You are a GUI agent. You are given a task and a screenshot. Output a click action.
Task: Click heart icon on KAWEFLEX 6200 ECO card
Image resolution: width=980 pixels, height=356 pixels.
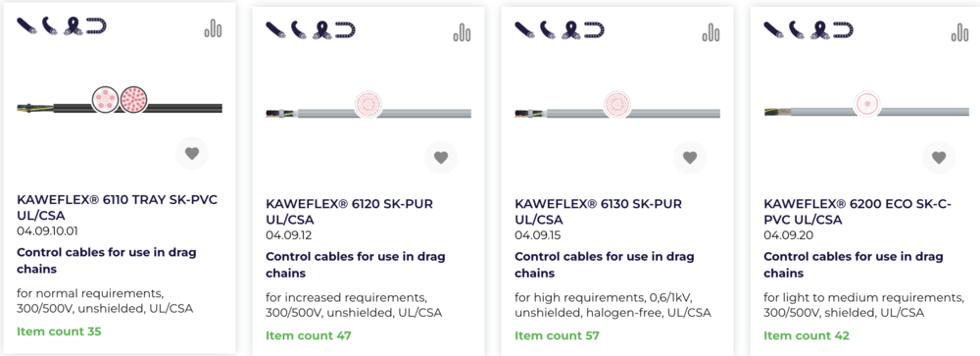click(x=939, y=158)
